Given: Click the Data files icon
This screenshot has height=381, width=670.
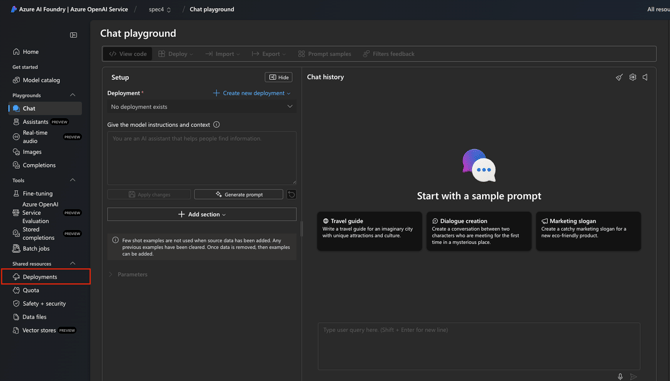Looking at the screenshot, I should tap(16, 317).
